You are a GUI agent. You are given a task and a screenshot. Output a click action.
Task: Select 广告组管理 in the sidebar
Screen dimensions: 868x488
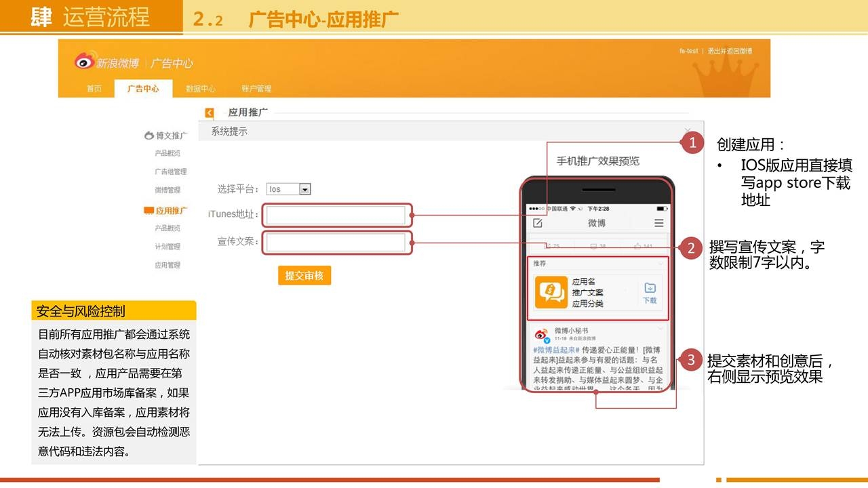pos(170,171)
